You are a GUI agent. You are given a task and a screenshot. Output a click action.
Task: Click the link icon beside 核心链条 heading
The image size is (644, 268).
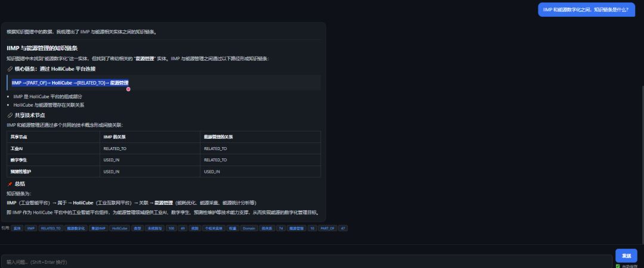click(x=10, y=69)
